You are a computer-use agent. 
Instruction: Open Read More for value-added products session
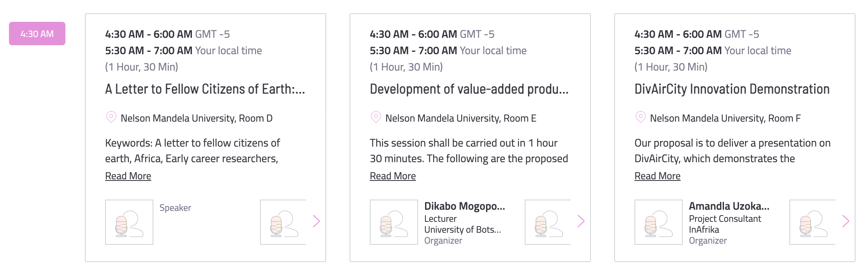pos(393,176)
